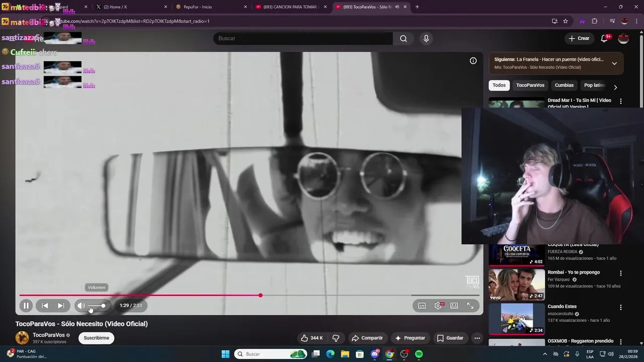Open the TocoParaVos channel name link
The width and height of the screenshot is (644, 362).
(49, 335)
